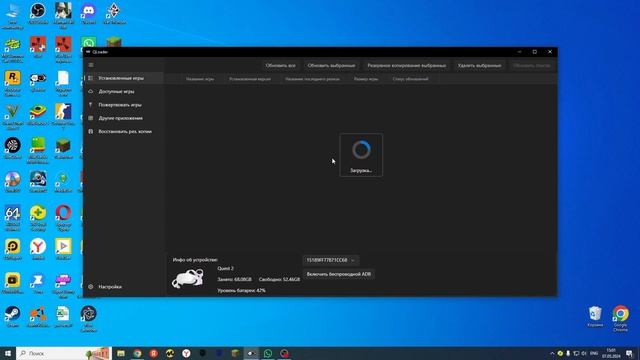Select the BlueStacks desktop icon
This screenshot has width=640, height=360.
38,115
